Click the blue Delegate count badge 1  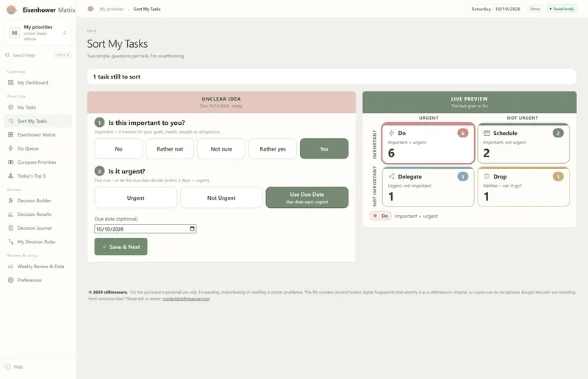pyautogui.click(x=463, y=176)
